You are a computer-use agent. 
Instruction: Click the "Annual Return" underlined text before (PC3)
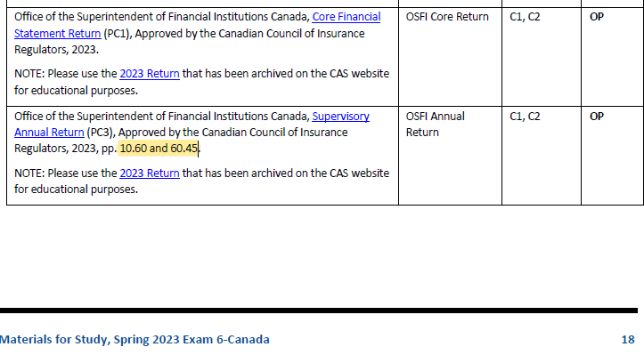[49, 133]
